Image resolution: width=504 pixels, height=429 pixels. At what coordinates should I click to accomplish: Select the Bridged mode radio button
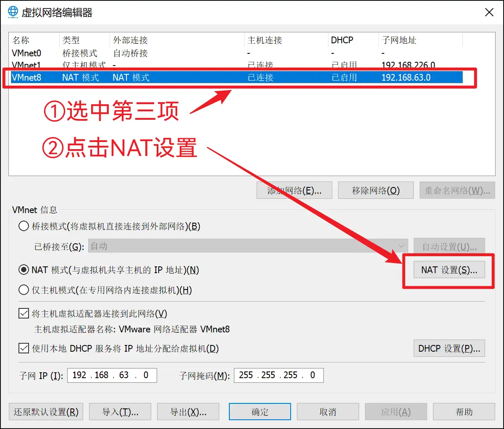pyautogui.click(x=24, y=226)
